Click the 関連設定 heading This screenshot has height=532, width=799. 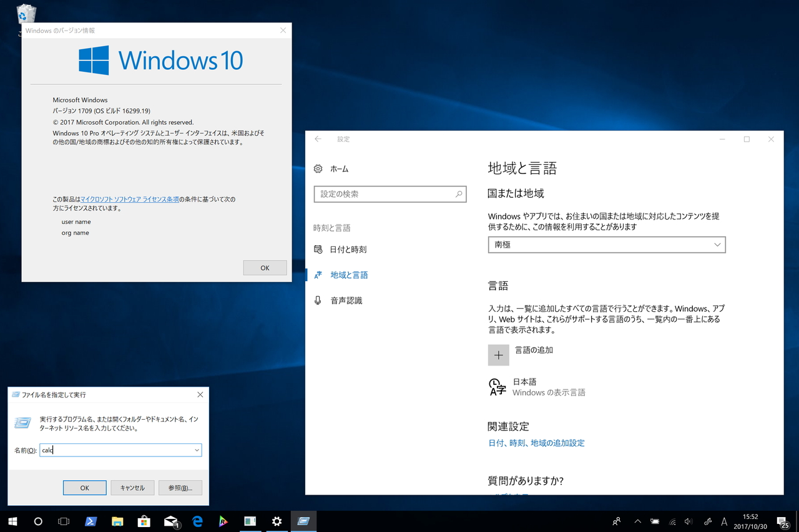pos(508,427)
